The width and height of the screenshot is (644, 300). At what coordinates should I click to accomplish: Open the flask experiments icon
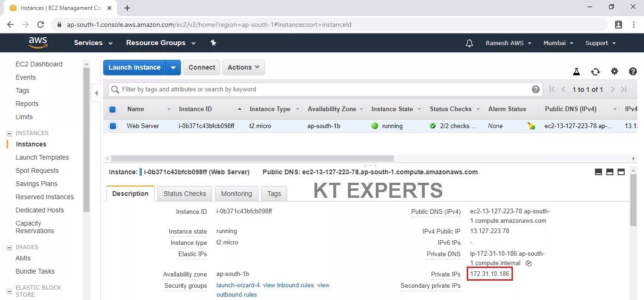tap(576, 72)
